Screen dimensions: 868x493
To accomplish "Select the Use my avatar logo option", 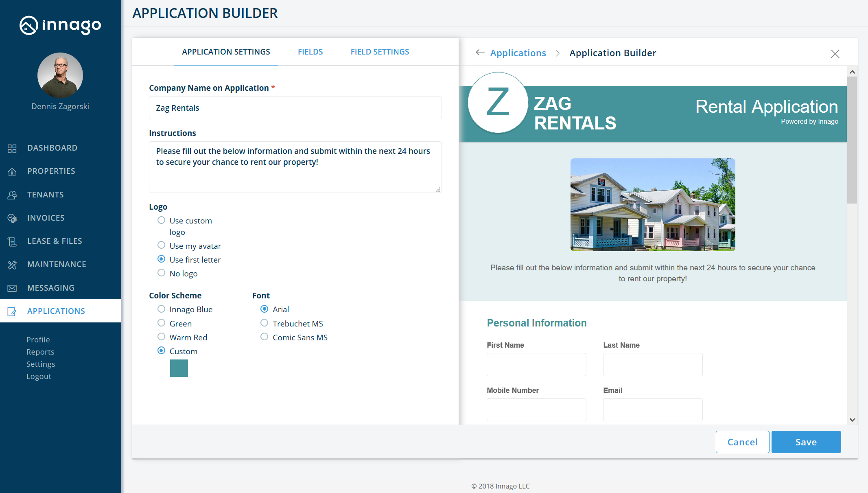I will click(x=162, y=245).
